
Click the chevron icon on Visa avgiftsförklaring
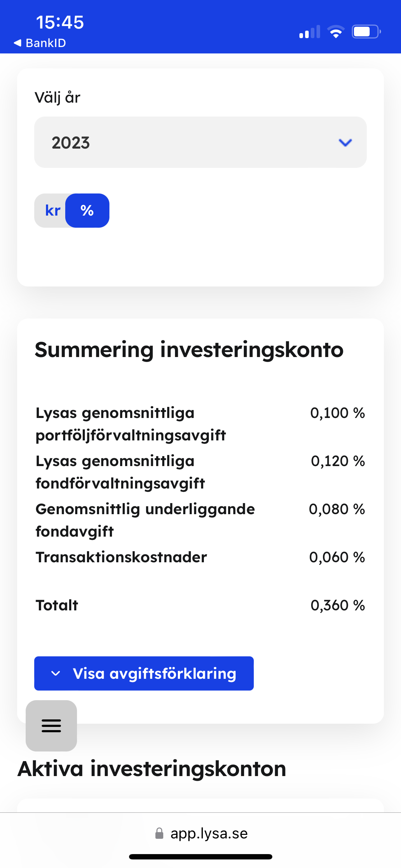click(x=56, y=673)
